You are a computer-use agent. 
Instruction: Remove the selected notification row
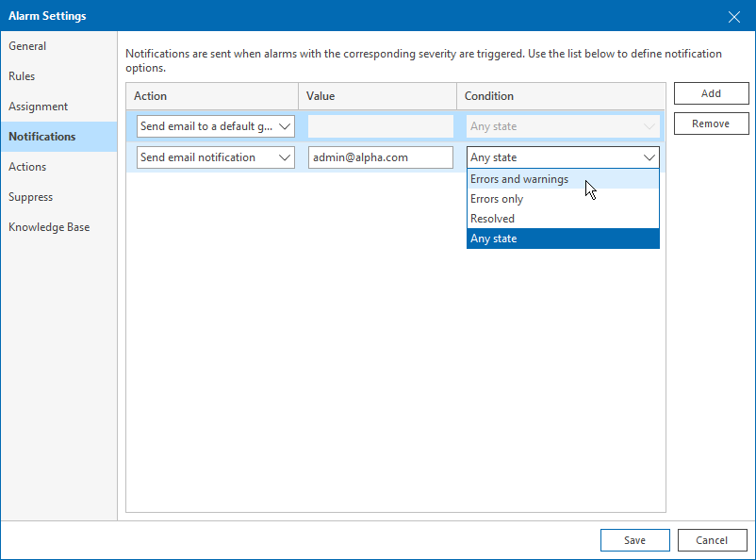coord(711,124)
